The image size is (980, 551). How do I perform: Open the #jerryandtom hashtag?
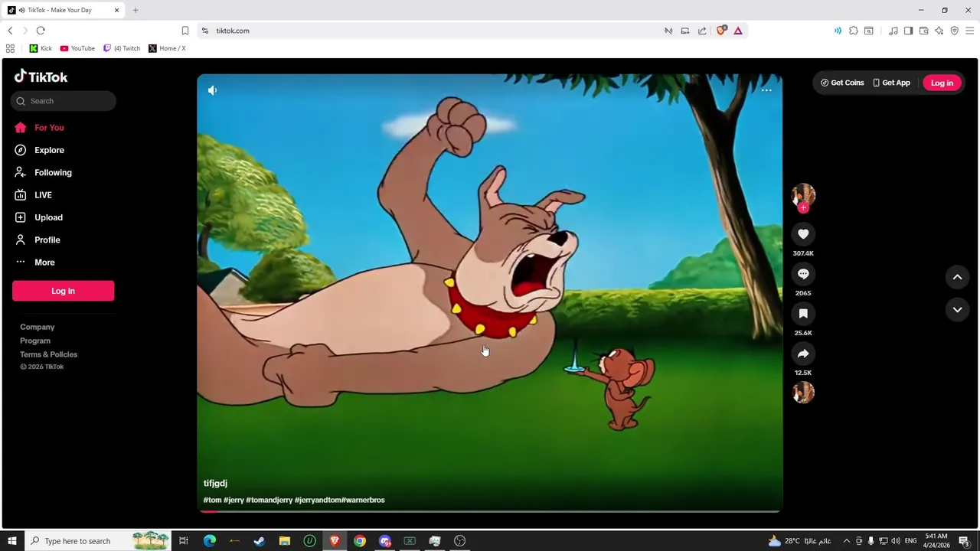pyautogui.click(x=318, y=500)
